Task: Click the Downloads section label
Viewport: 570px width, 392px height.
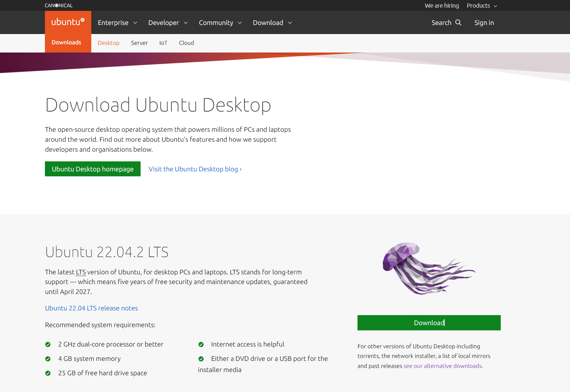Action: (x=66, y=42)
